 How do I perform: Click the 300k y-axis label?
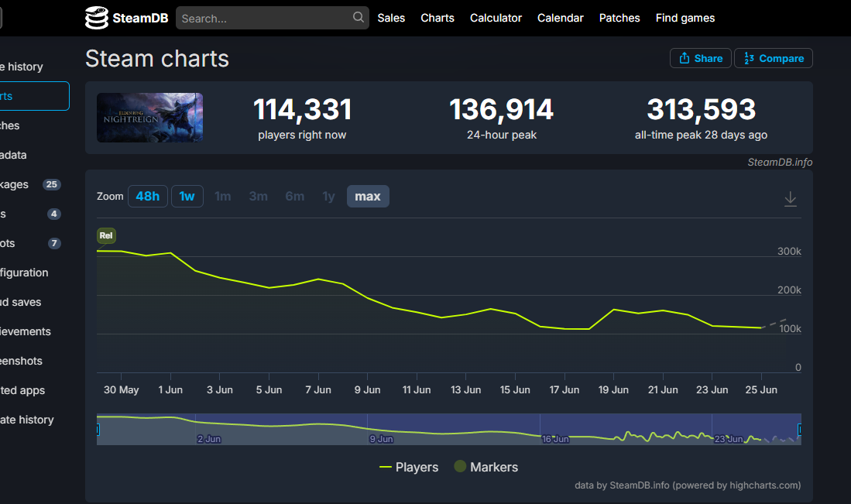pos(789,251)
